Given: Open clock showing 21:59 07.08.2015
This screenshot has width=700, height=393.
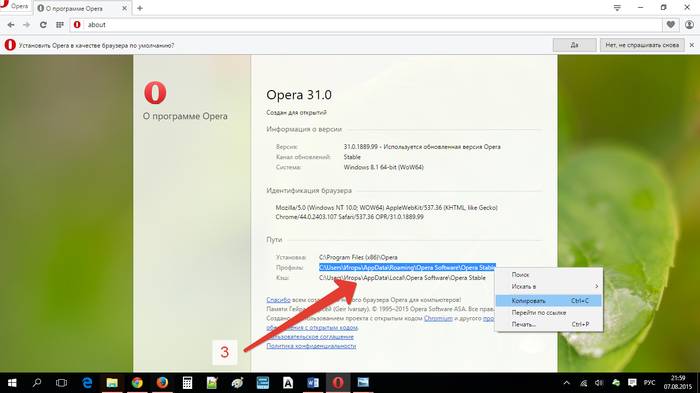Looking at the screenshot, I should tap(678, 383).
